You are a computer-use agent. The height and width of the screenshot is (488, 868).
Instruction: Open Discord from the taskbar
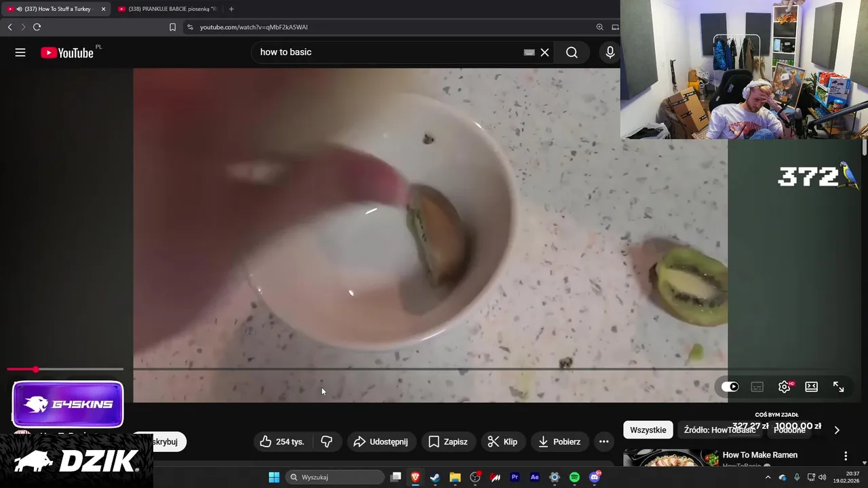[x=595, y=477]
